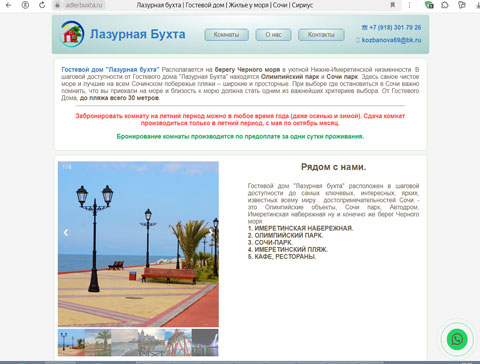The image size is (480, 364).
Task: Click the Лазурная Бухта site title
Action: pos(137,34)
